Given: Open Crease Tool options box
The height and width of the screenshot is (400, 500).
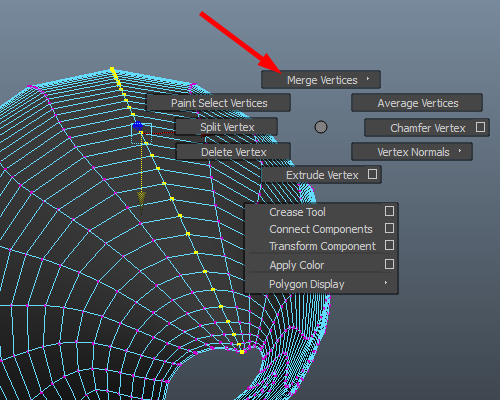Looking at the screenshot, I should [389, 211].
